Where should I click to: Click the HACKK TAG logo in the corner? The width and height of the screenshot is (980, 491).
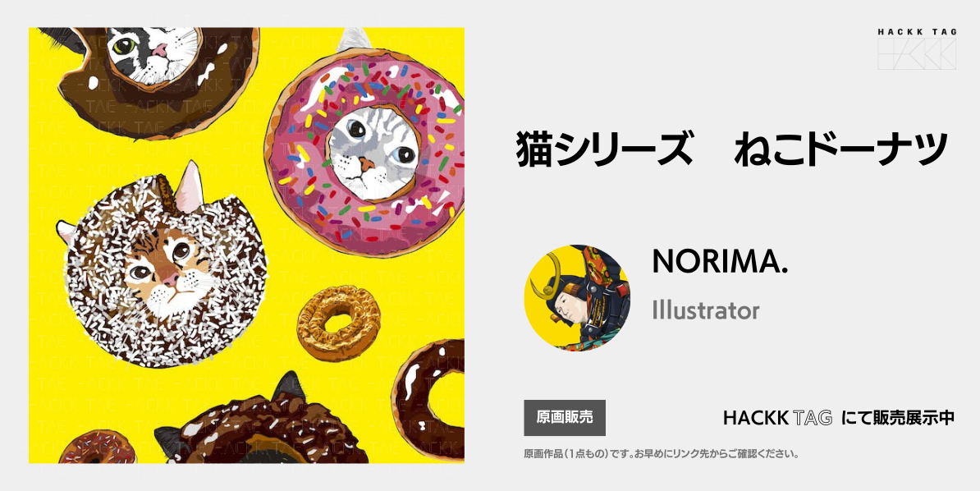pos(916,48)
